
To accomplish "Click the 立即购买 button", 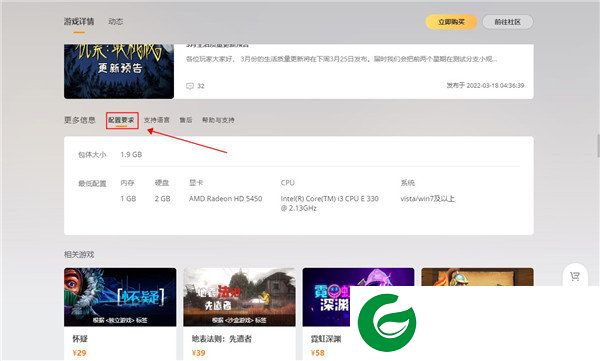I will (451, 22).
